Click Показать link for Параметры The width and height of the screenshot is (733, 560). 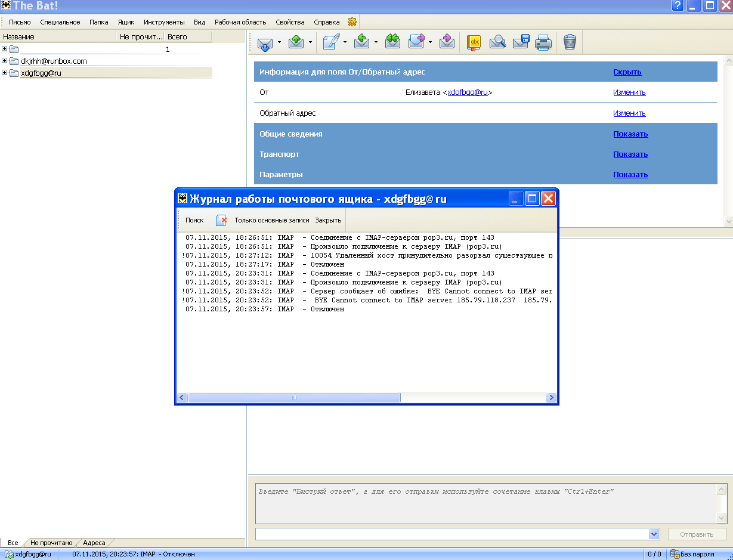pyautogui.click(x=630, y=175)
